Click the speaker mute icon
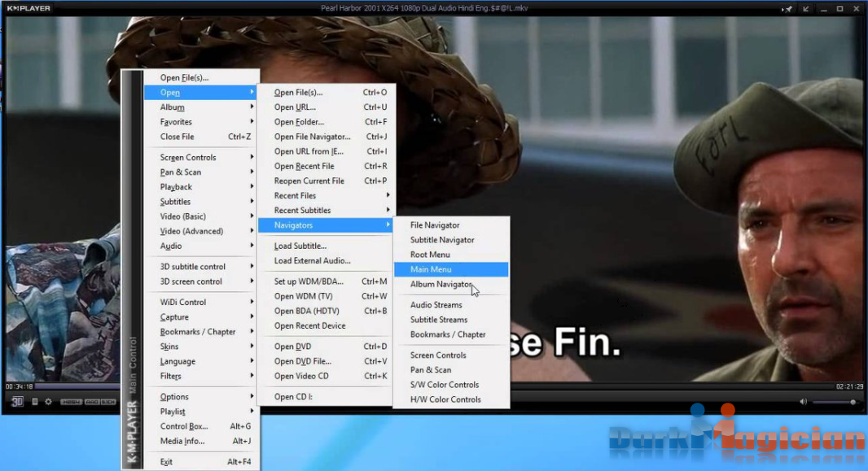This screenshot has width=868, height=471. (803, 402)
